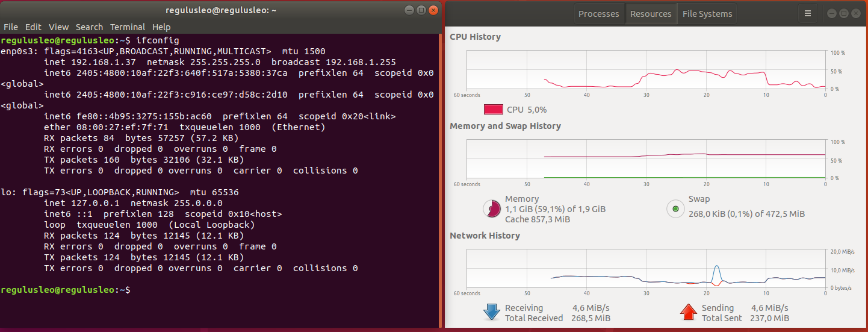Click Total Received 268,5 MiB value
This screenshot has height=332, width=868.
click(x=591, y=318)
